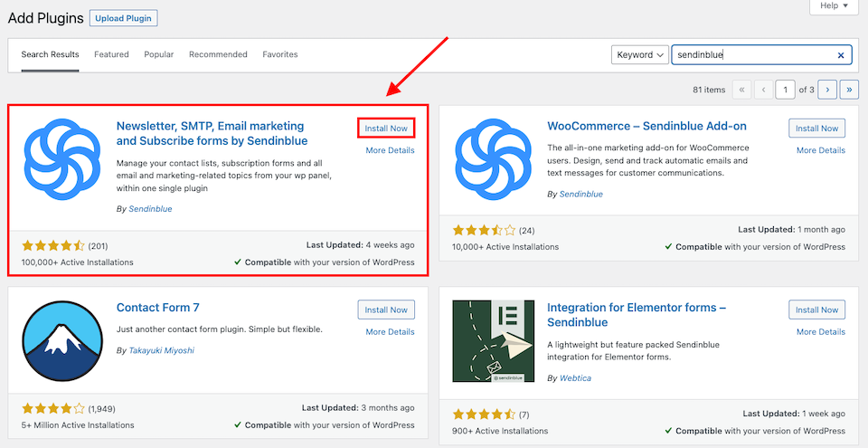Click the previous page arrow button
This screenshot has width=868, height=448.
coord(764,90)
